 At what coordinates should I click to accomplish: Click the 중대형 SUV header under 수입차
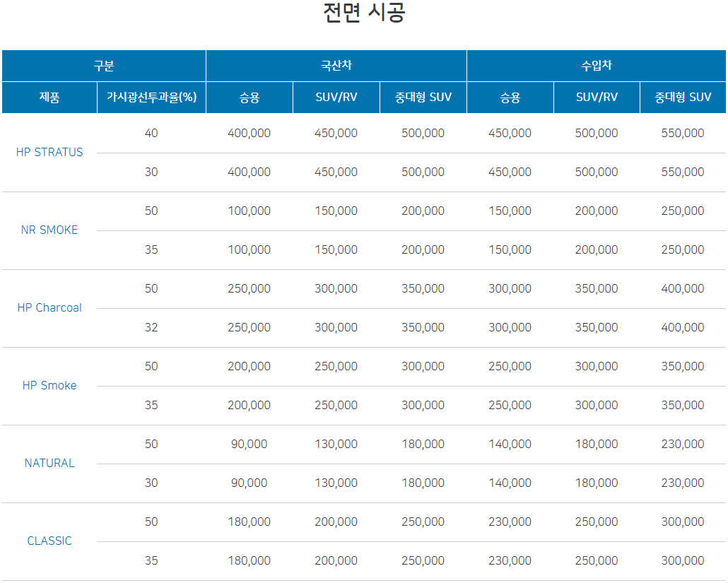pos(683,98)
